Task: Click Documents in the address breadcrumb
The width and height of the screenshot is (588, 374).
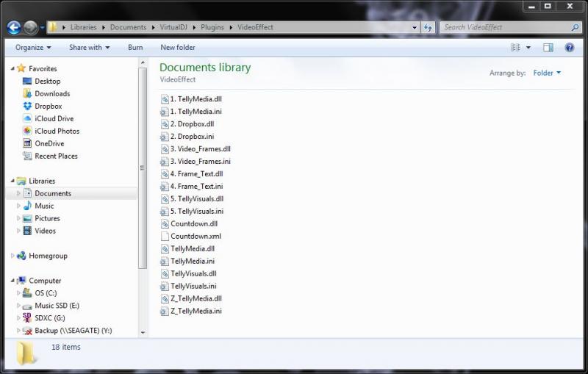Action: point(128,27)
